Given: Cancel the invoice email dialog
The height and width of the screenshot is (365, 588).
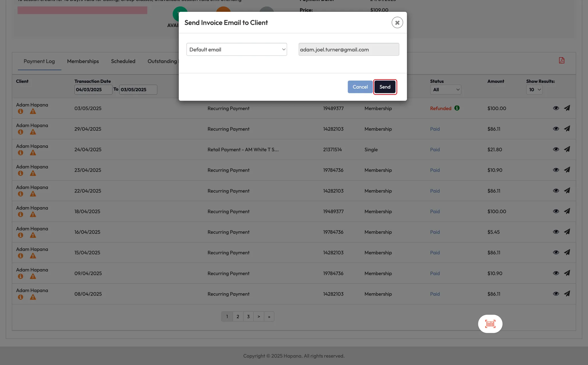Looking at the screenshot, I should click(x=360, y=87).
